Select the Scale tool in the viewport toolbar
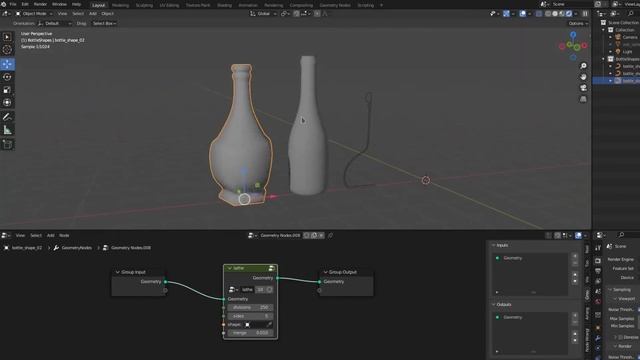Screen dimensions: 640x360 [7, 90]
